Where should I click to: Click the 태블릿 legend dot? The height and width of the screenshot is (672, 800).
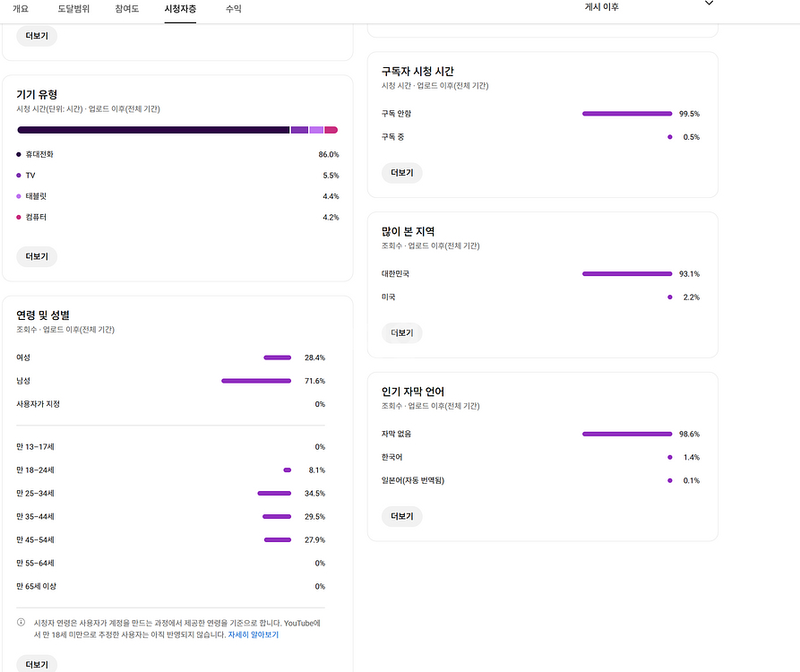(x=20, y=196)
